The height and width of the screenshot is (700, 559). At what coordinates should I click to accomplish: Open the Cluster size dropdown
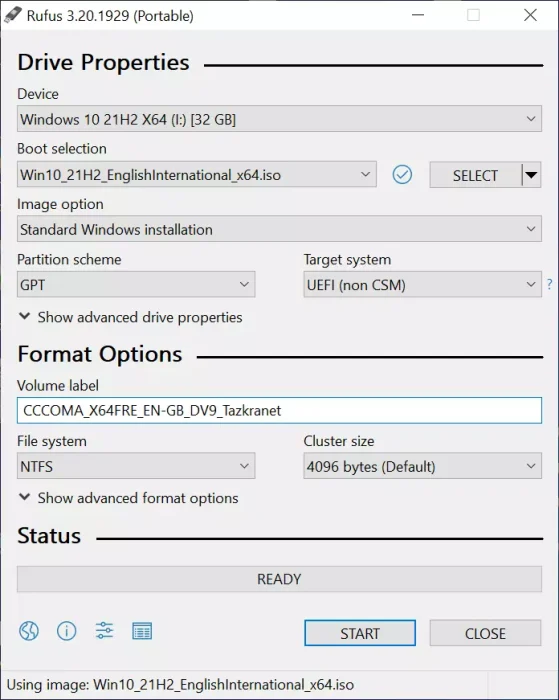423,466
